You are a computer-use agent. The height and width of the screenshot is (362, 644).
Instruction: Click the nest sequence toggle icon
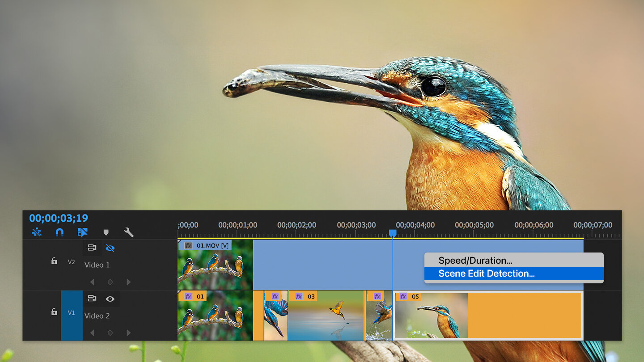point(37,232)
